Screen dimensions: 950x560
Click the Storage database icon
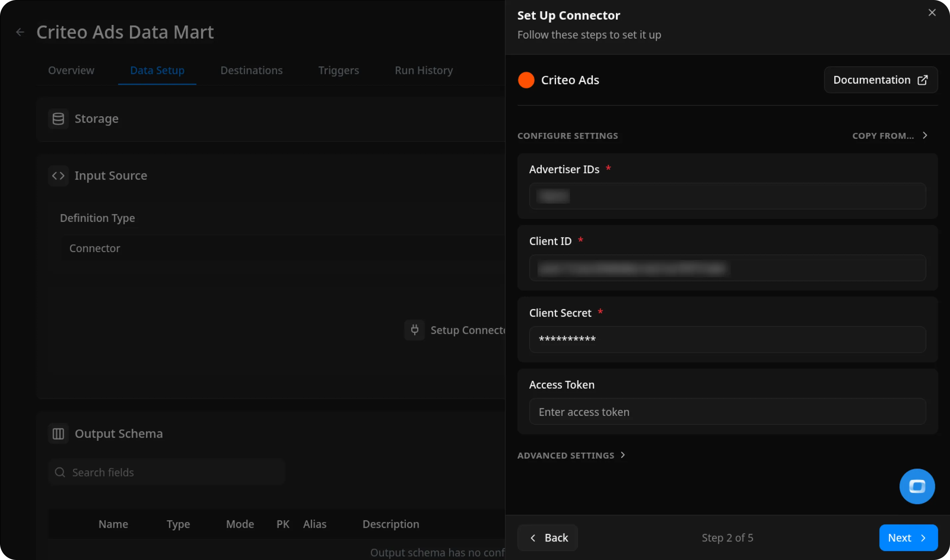point(58,118)
